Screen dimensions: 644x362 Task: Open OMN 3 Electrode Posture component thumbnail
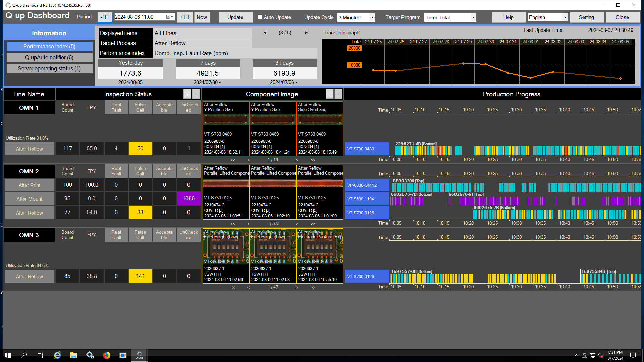320,256
